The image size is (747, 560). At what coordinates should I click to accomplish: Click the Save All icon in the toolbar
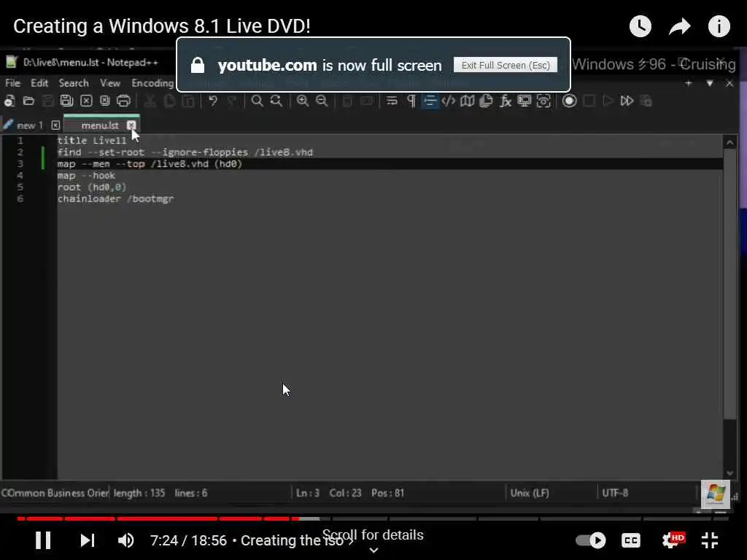point(66,101)
